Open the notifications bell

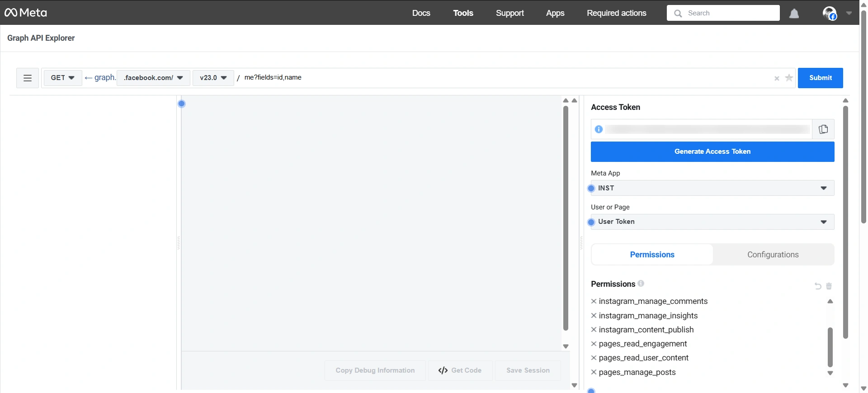[x=794, y=14]
